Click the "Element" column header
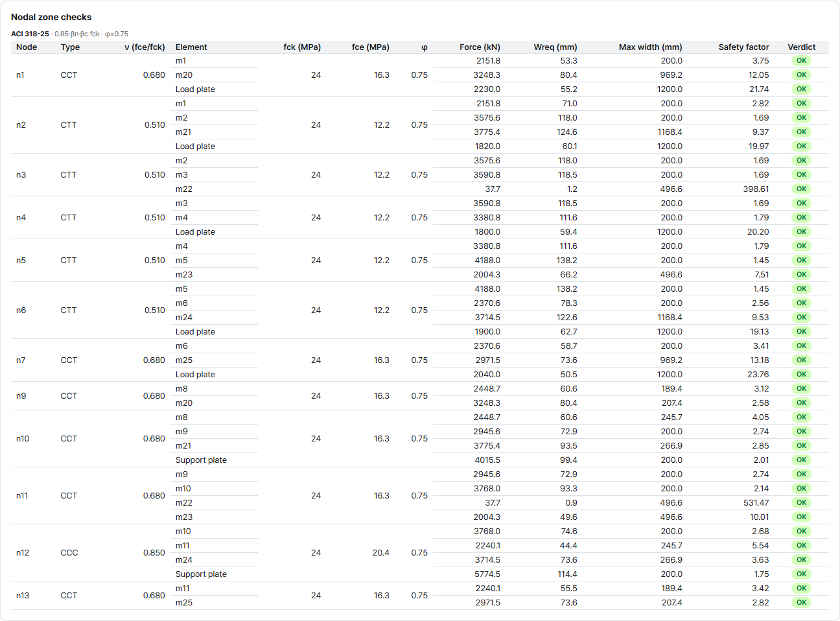Screen dimensions: 840x621 click(x=191, y=47)
